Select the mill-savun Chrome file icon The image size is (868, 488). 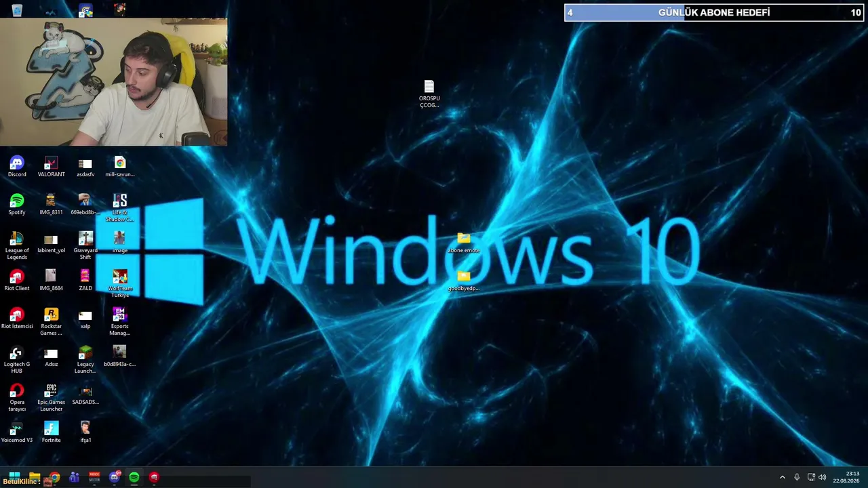click(120, 167)
